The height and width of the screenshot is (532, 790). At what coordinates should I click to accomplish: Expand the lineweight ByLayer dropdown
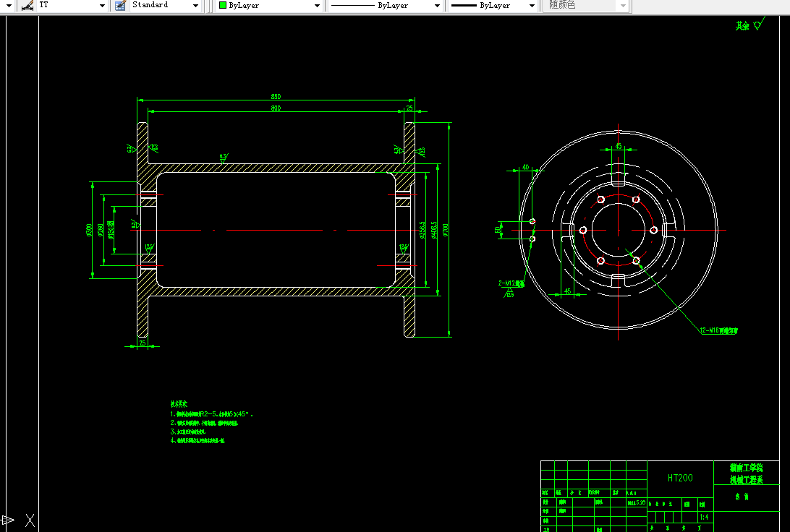[x=532, y=6]
